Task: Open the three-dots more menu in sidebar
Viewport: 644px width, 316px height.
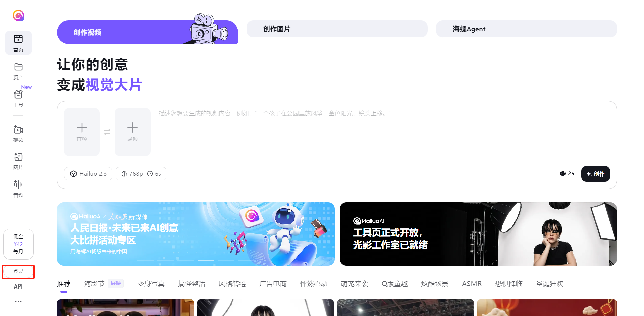Action: point(18,302)
